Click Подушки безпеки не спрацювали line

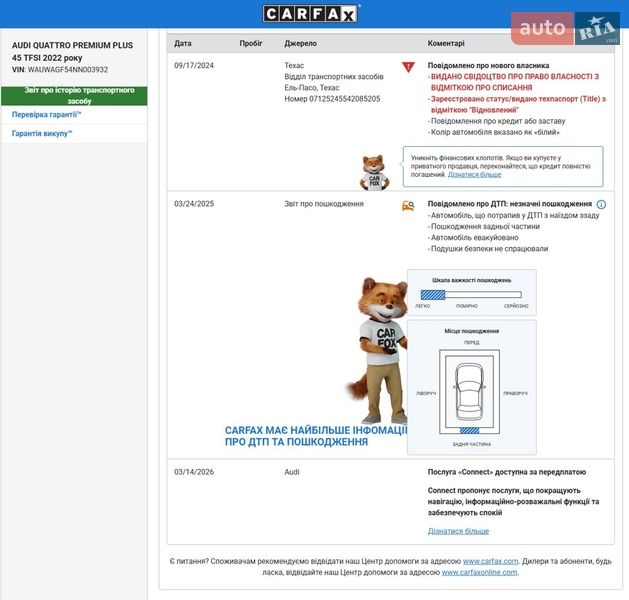click(x=489, y=249)
